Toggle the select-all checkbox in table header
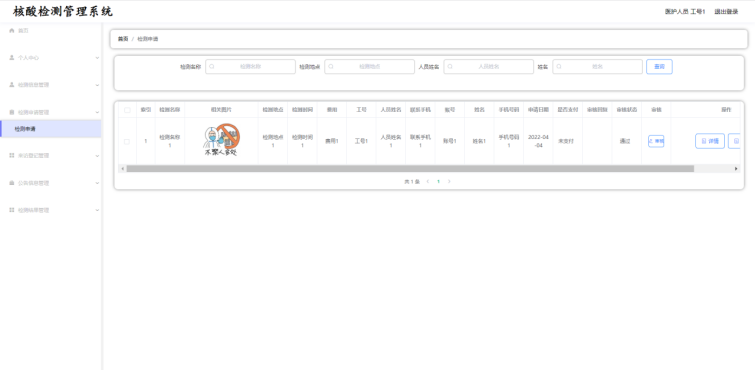 [127, 110]
